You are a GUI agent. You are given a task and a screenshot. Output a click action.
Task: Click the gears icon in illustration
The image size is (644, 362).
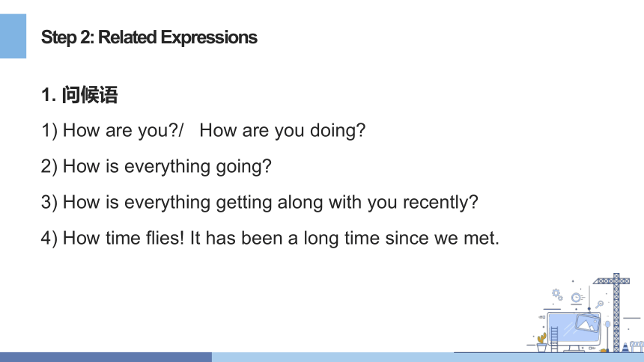[x=557, y=295]
